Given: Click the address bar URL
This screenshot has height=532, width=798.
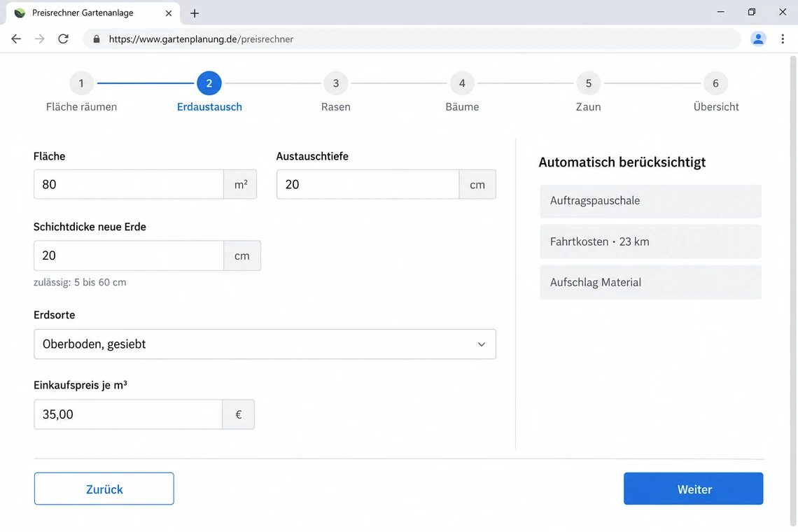Looking at the screenshot, I should coord(201,39).
